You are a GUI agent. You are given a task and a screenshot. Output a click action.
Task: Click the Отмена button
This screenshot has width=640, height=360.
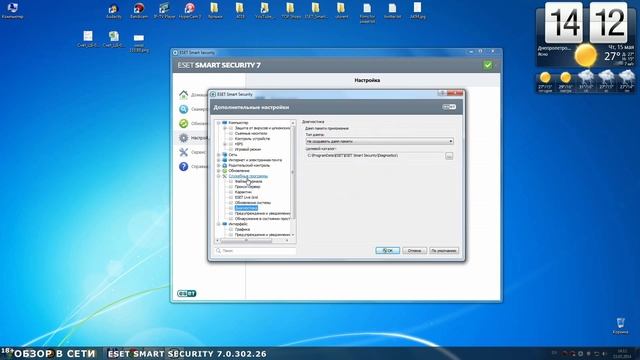pyautogui.click(x=414, y=251)
